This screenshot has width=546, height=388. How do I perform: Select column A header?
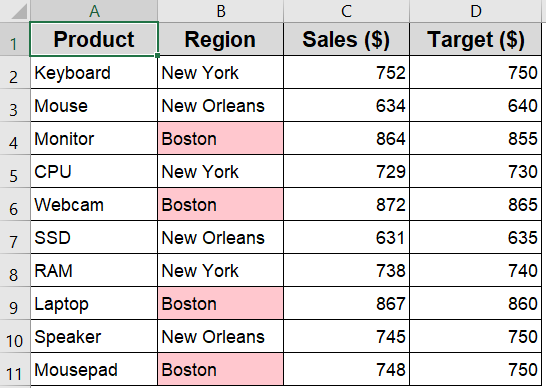tap(94, 11)
